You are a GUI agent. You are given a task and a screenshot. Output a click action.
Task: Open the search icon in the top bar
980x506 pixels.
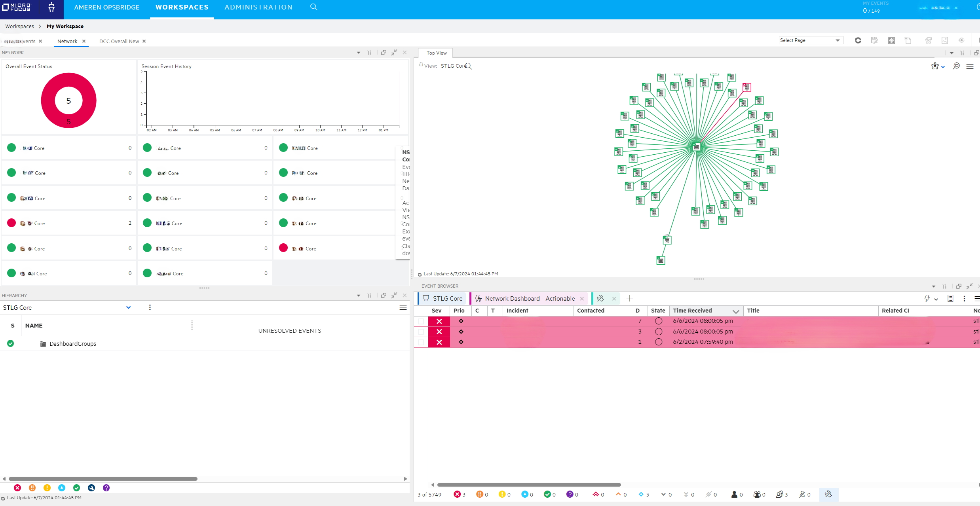pos(313,7)
